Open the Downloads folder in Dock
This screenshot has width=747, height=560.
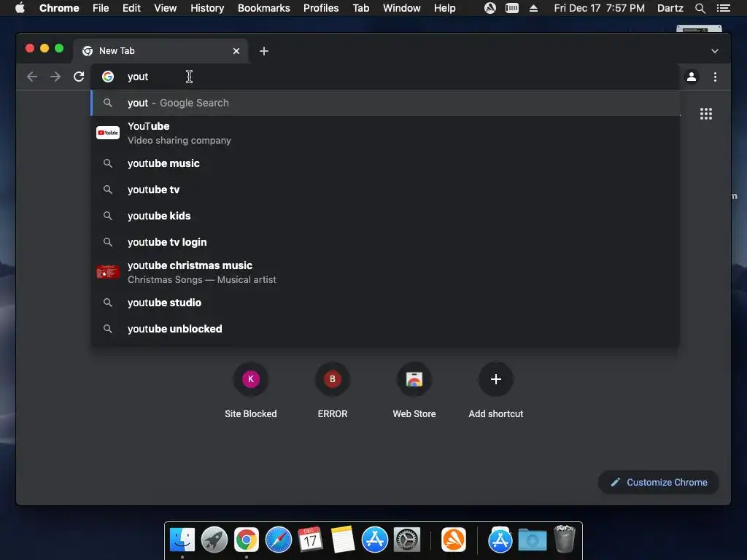(532, 540)
